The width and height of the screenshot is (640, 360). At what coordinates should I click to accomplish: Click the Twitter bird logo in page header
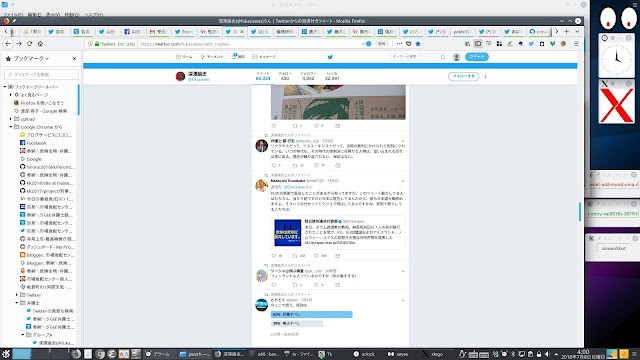pos(330,57)
